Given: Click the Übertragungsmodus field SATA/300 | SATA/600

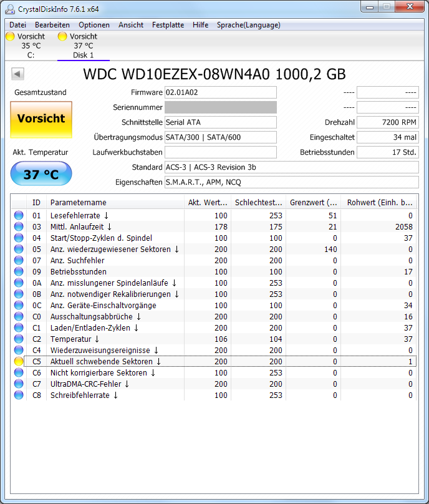Looking at the screenshot, I should tap(221, 137).
